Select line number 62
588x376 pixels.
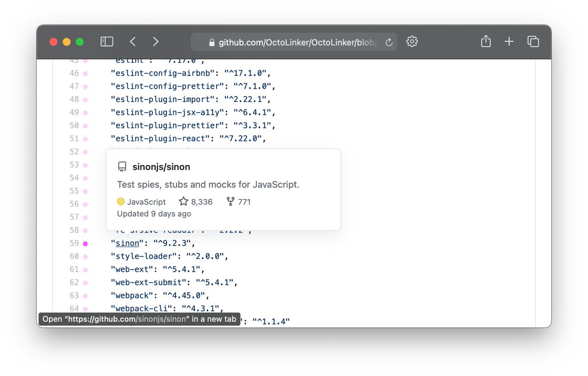(x=74, y=282)
